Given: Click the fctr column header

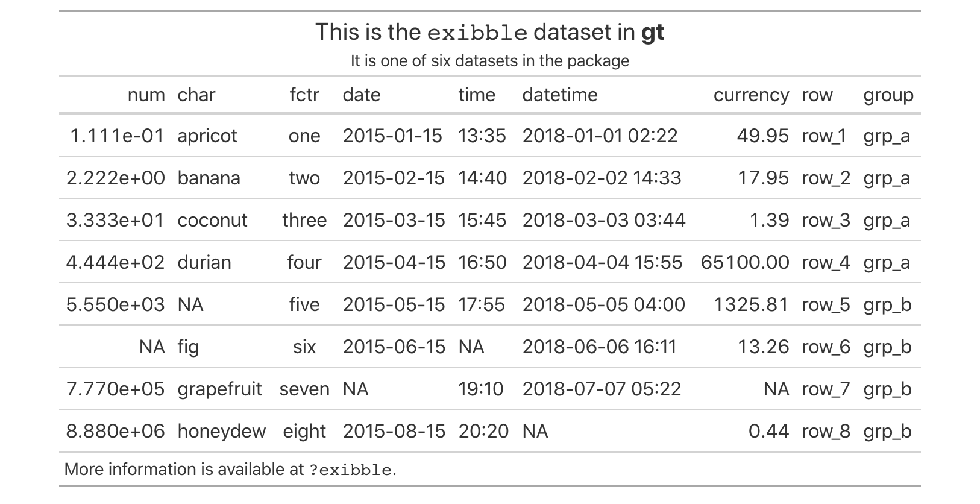Looking at the screenshot, I should click(304, 95).
